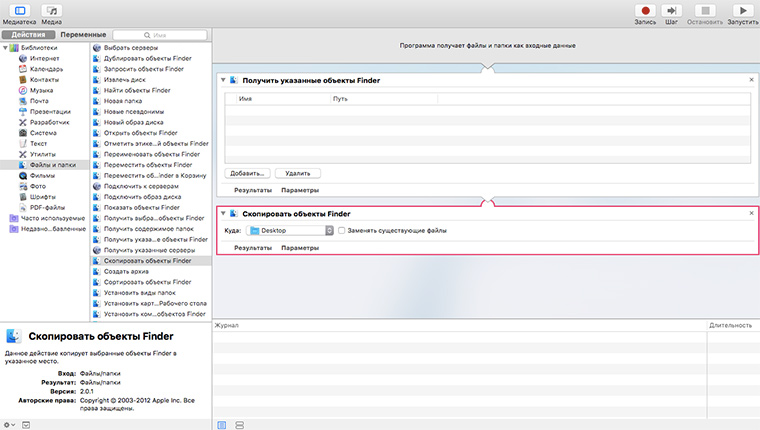Screen dimensions: 760x430
Task: Select the Почта category icon
Action: coord(23,101)
